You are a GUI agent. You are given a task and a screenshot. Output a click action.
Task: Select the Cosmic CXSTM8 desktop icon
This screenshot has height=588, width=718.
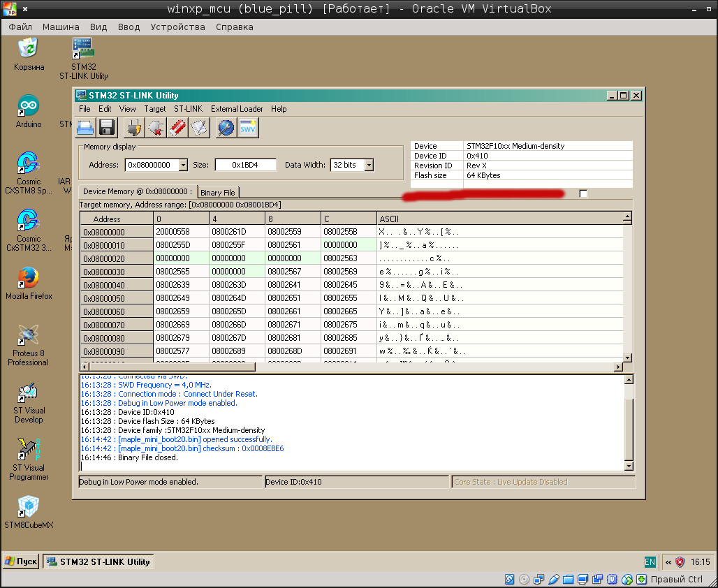(29, 173)
